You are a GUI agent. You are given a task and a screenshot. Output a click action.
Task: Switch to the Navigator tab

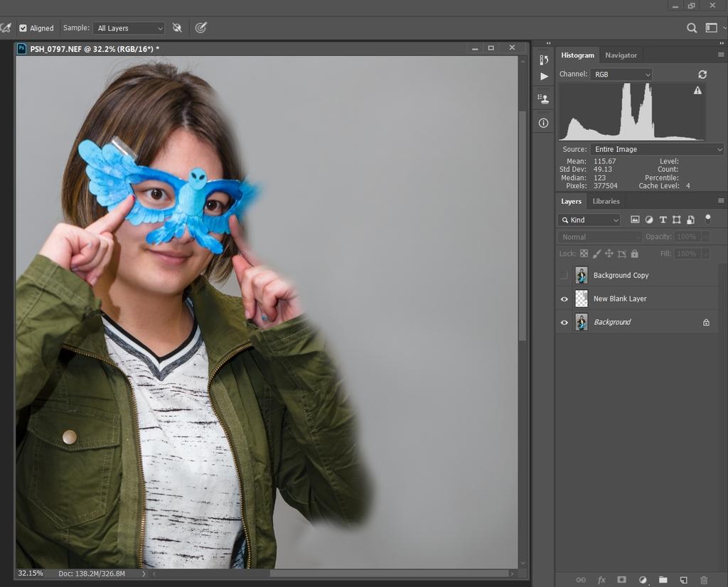click(x=621, y=55)
